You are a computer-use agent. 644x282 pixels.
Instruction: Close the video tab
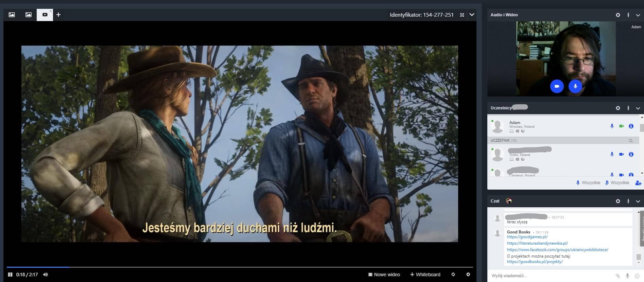click(51, 11)
